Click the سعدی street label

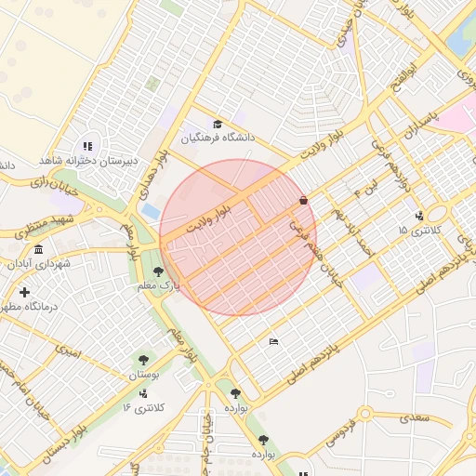click(415, 418)
